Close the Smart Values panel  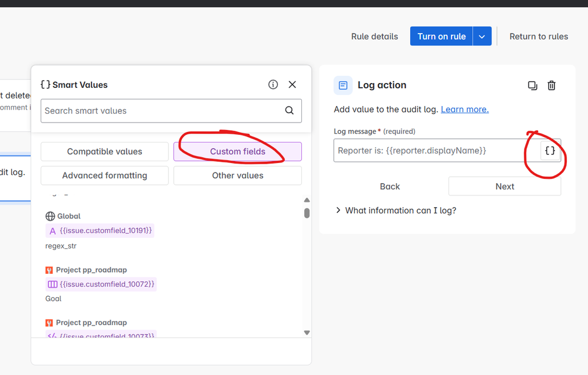[x=292, y=85]
